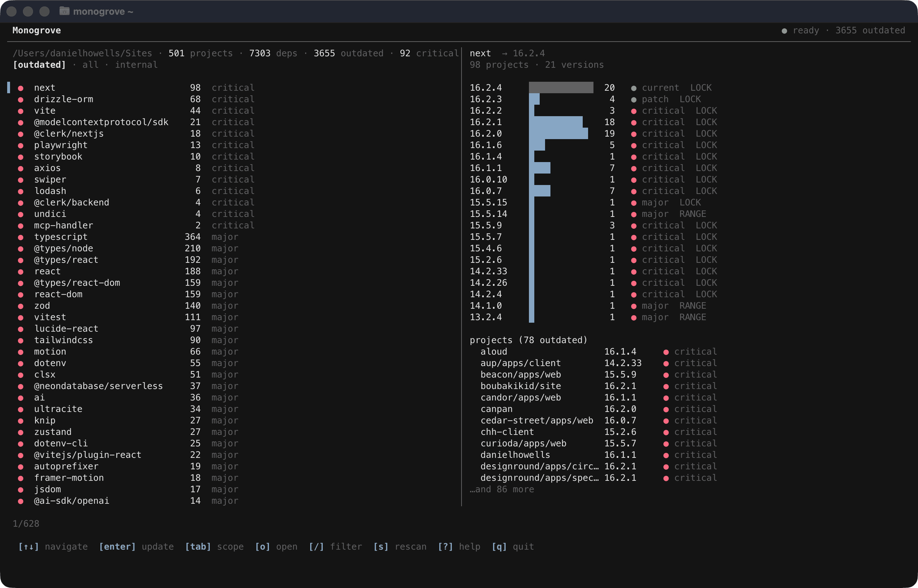The image size is (918, 588).
Task: Click the cedar-street/apps/web project entry
Action: pos(537,420)
